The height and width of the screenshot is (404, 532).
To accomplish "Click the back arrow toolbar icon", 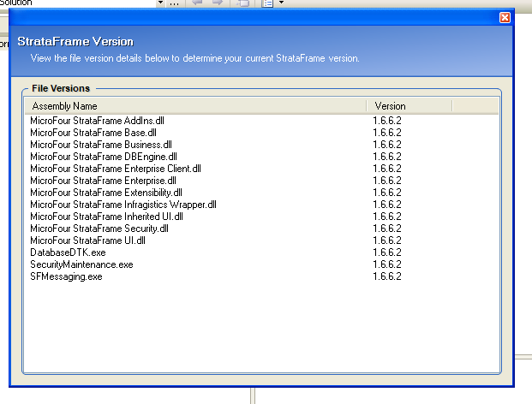I will (197, 3).
